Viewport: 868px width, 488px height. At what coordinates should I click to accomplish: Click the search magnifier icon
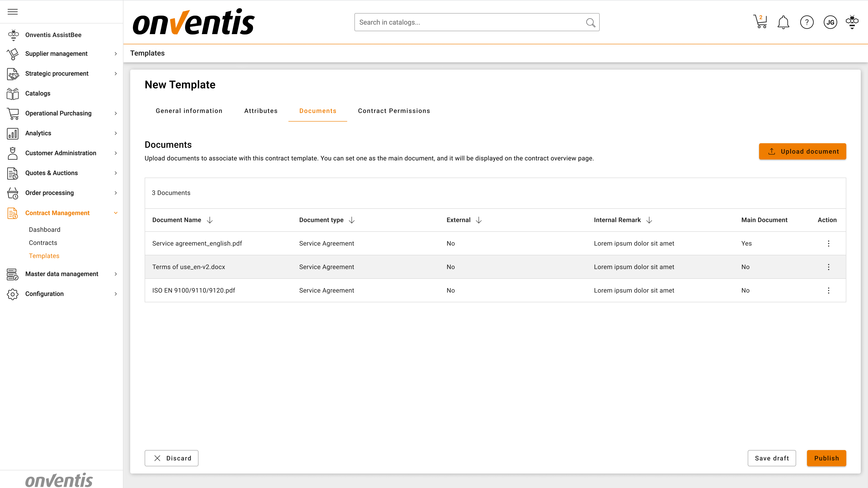point(590,23)
